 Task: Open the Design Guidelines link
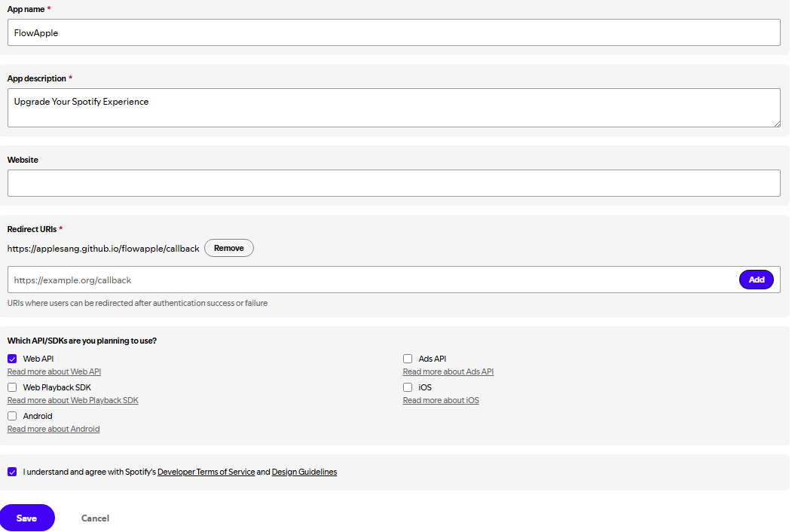304,472
